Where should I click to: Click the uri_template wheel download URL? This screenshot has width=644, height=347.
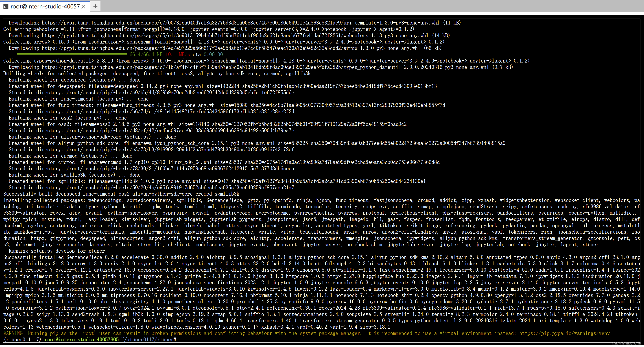click(x=240, y=23)
